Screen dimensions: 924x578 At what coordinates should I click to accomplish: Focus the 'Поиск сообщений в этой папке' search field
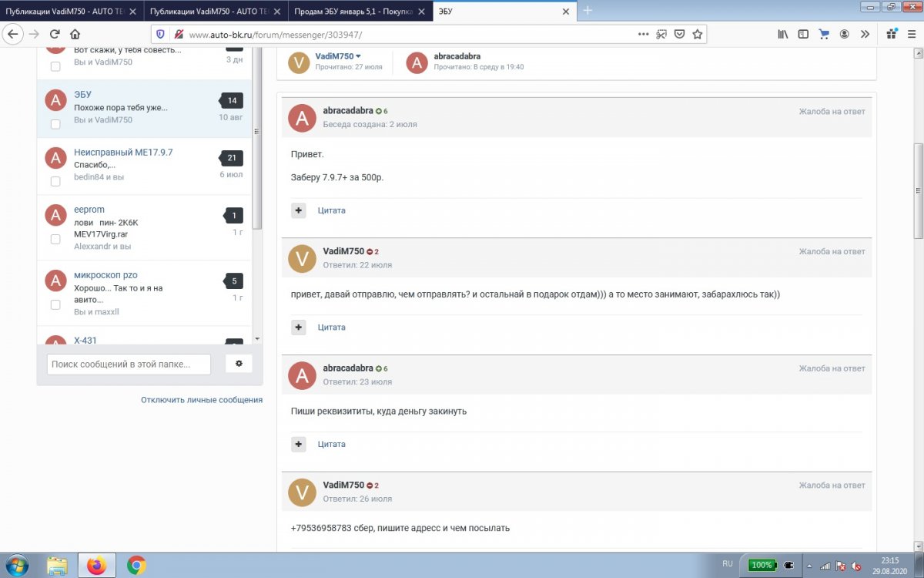point(129,364)
